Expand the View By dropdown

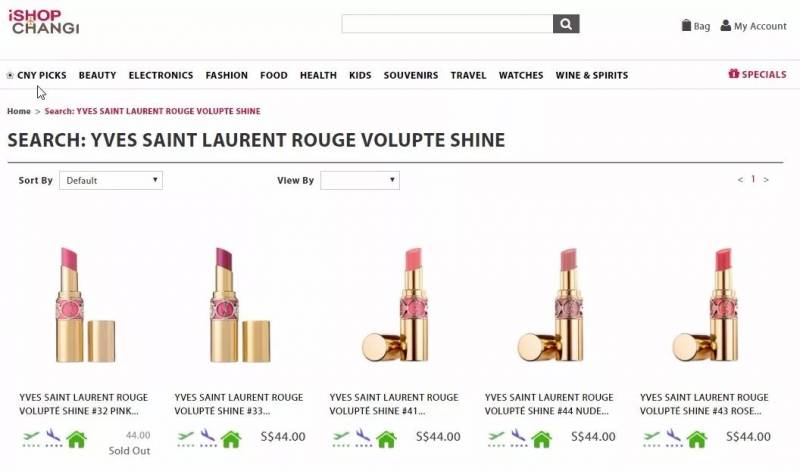click(x=360, y=180)
